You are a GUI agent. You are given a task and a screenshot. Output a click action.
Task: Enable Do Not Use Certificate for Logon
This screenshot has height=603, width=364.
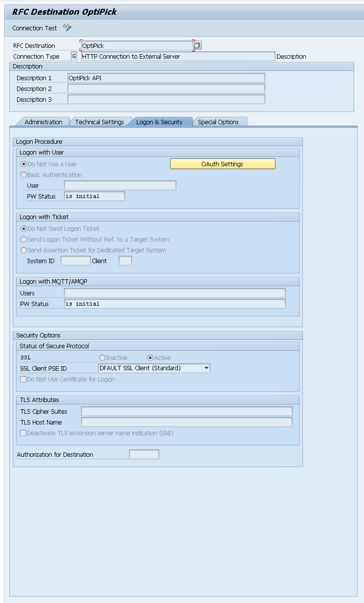coord(23,380)
